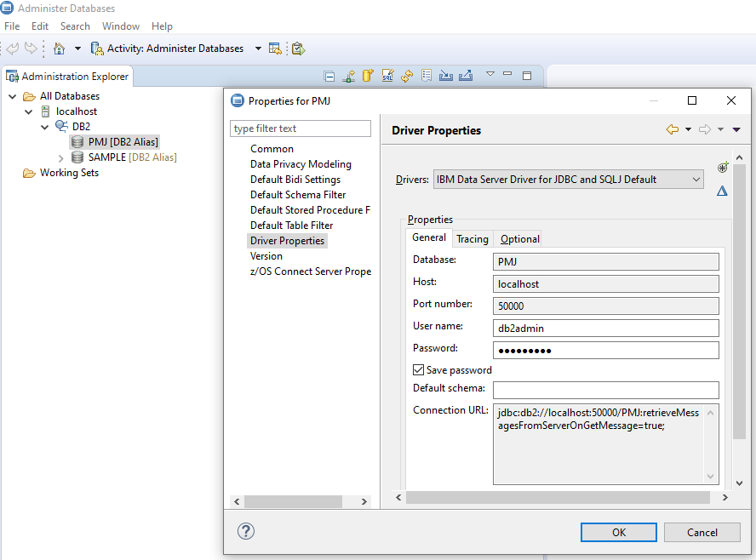Click the OK button
The image size is (756, 560).
click(x=618, y=532)
